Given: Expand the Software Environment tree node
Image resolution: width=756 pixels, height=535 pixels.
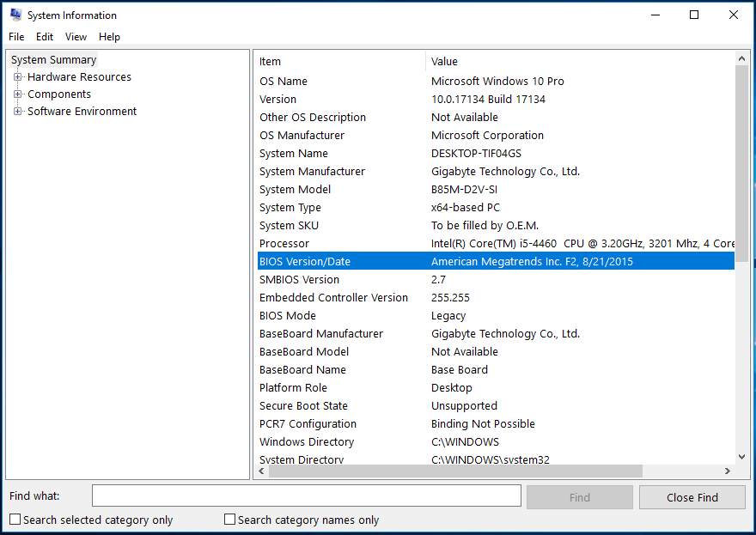Looking at the screenshot, I should point(17,112).
